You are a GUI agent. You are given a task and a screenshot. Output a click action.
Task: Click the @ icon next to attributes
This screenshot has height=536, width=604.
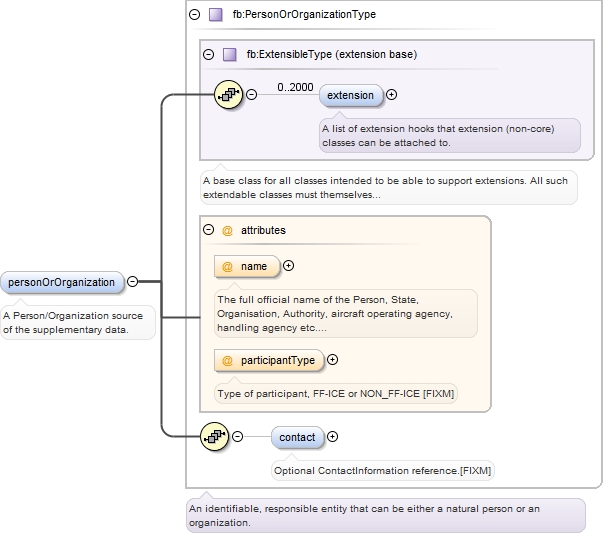point(227,230)
